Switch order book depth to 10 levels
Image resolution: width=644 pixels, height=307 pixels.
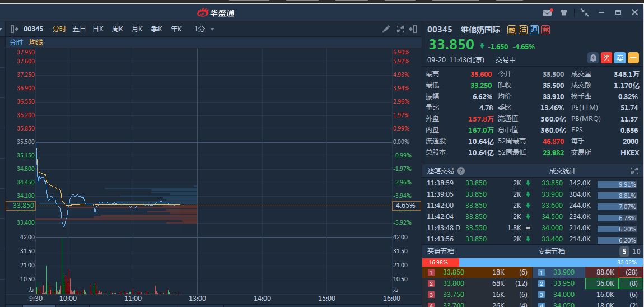pos(636,252)
